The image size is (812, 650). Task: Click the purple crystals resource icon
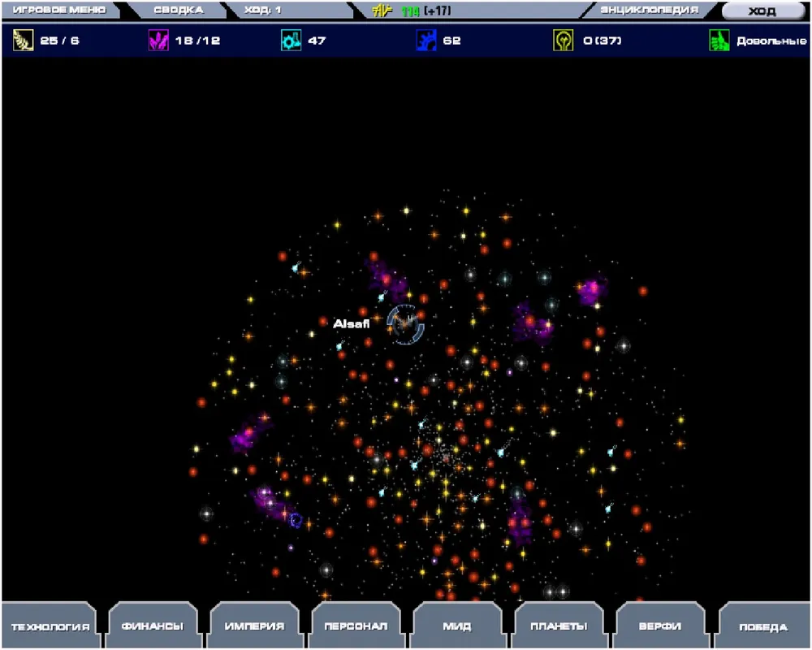tap(158, 40)
